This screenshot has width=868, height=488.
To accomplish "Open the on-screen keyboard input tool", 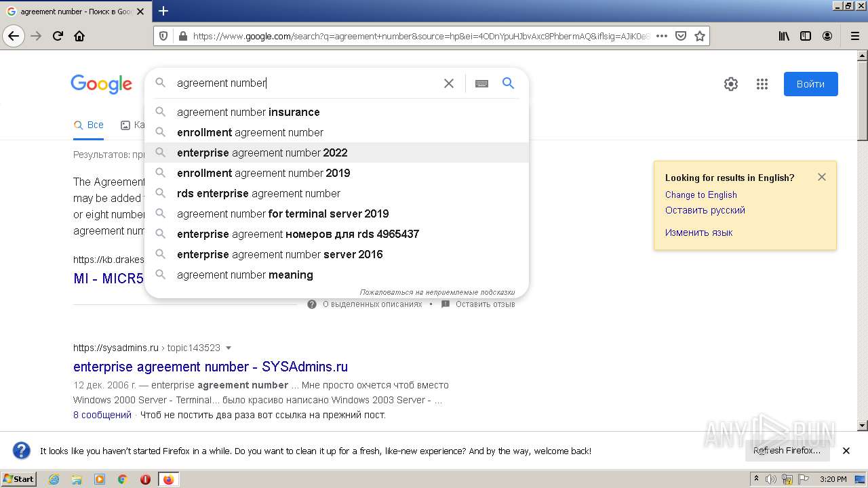I will click(x=481, y=83).
